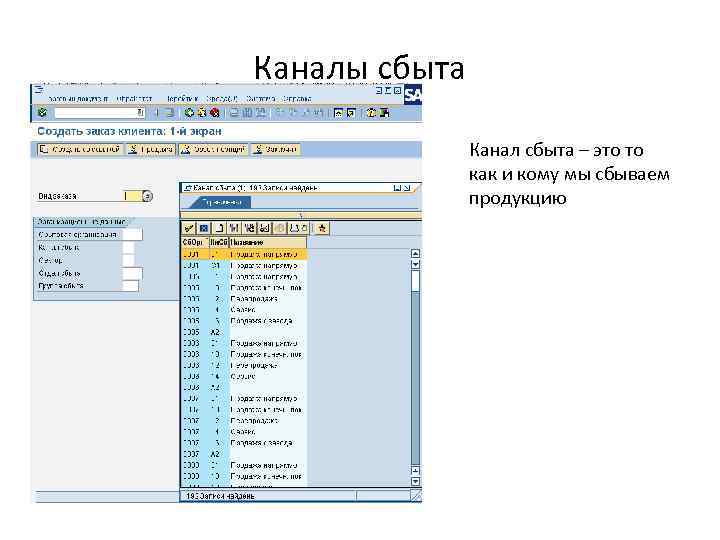Click the Вид заказа input field

coord(133,196)
